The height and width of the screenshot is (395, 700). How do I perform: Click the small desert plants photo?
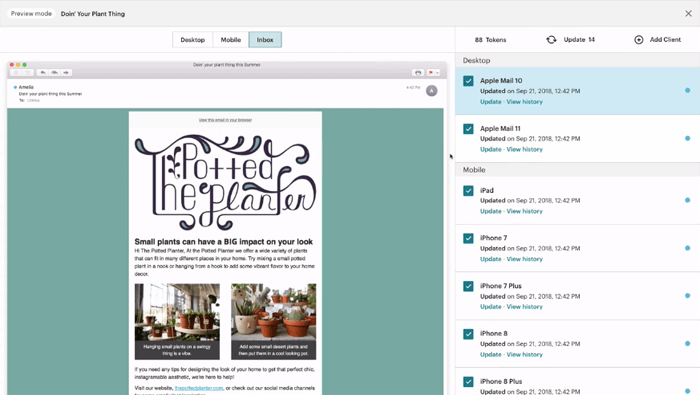273,312
